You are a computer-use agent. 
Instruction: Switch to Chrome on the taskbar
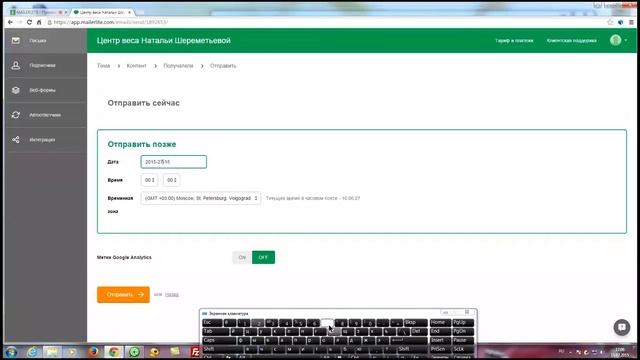tap(114, 352)
